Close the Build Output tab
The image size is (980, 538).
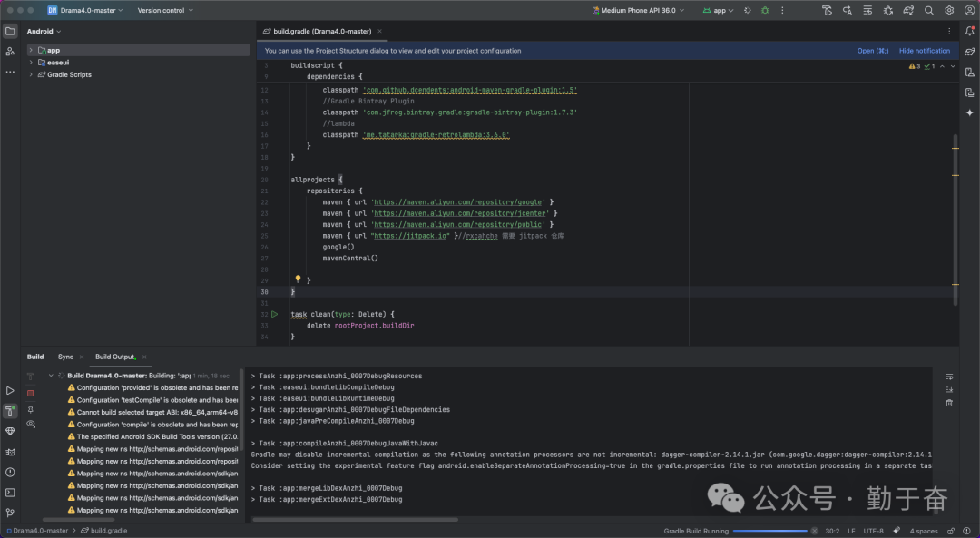(144, 357)
